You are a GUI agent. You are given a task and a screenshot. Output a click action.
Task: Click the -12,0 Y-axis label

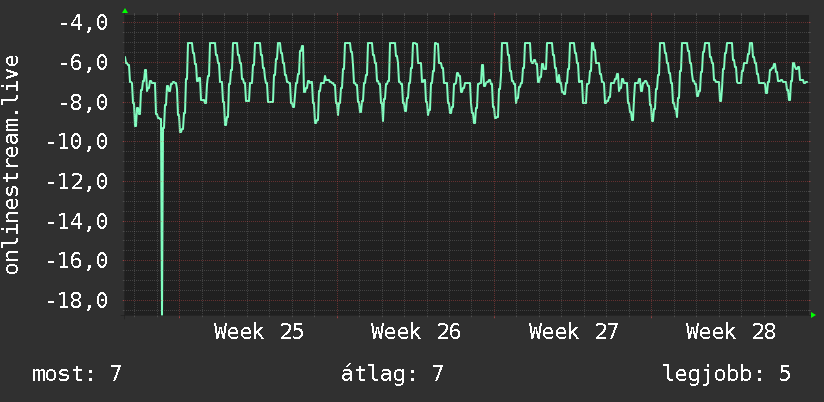pos(77,182)
